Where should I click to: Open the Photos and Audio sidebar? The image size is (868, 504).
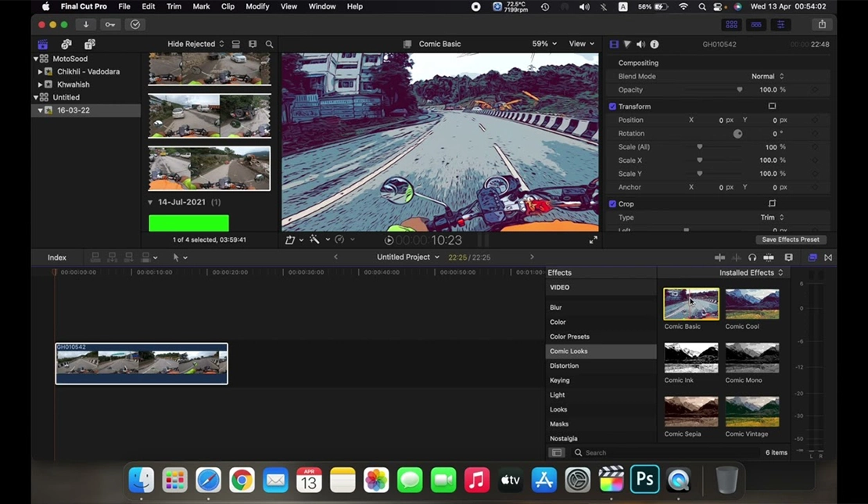tap(66, 44)
